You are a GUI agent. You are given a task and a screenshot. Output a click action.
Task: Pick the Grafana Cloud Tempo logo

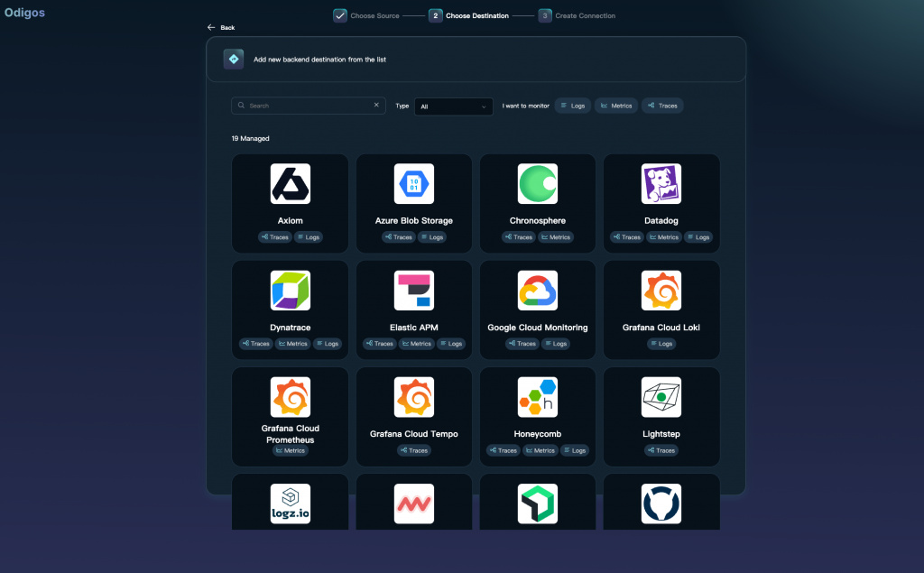[413, 397]
